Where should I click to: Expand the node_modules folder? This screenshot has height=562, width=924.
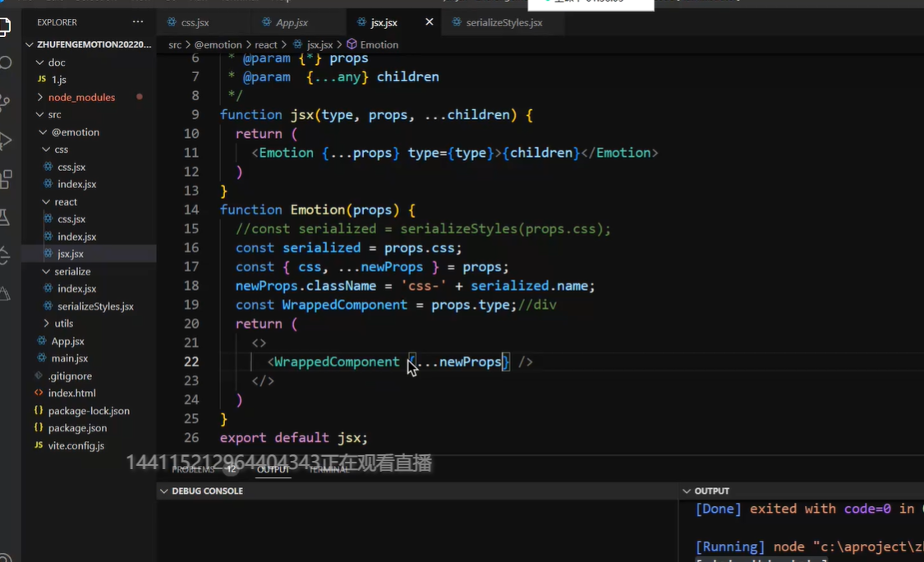[81, 97]
